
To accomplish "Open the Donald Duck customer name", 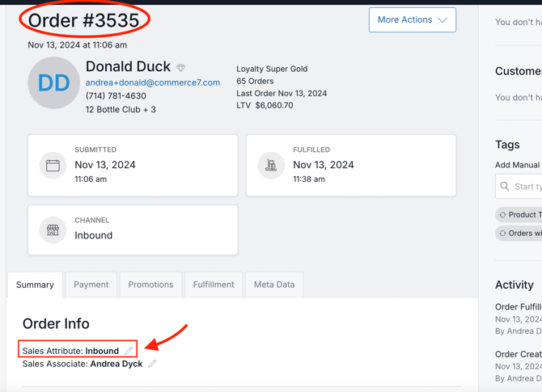I will point(128,66).
